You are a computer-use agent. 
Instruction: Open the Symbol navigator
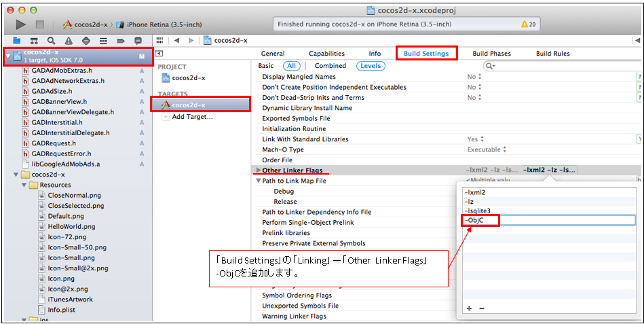pos(34,41)
